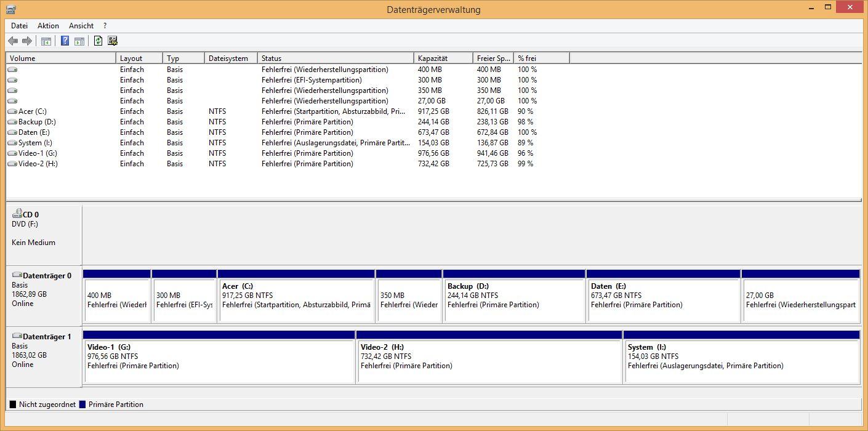Select the System (I:) partition block
The width and height of the screenshot is (868, 431).
tap(742, 357)
